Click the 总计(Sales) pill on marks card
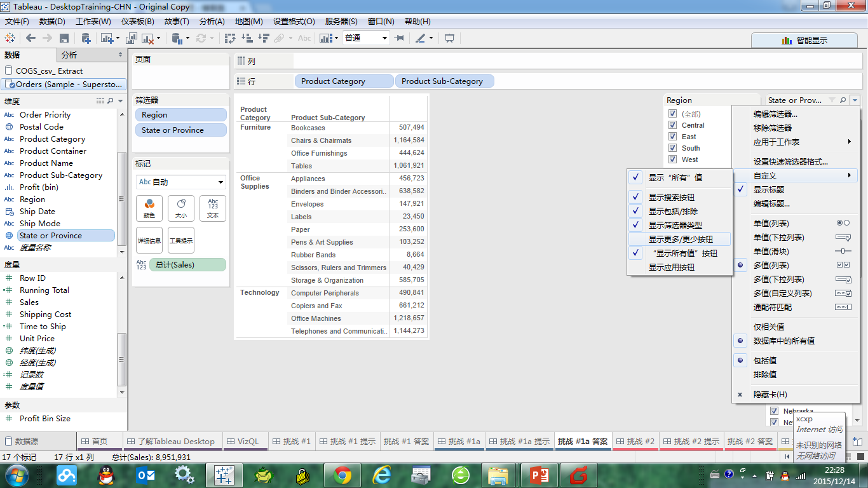 187,264
